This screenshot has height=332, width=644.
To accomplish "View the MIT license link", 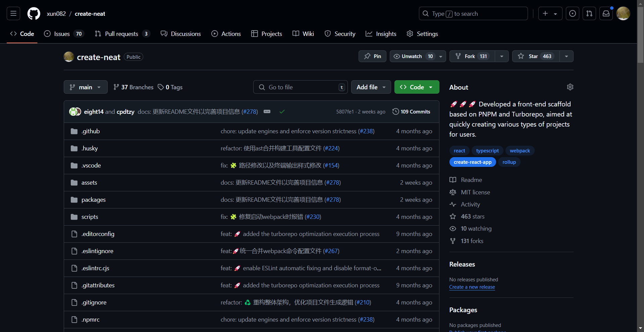I will 470,192.
